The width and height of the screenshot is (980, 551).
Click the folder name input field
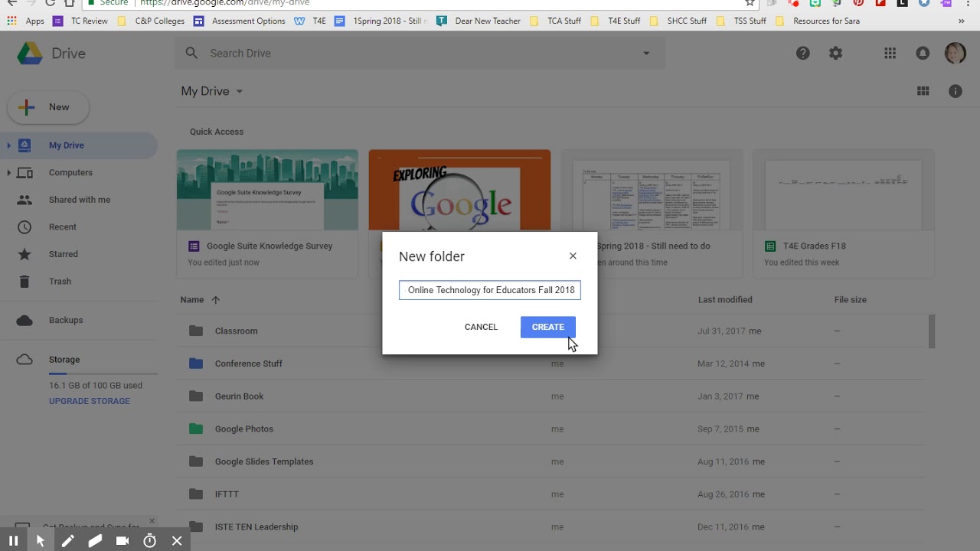490,290
